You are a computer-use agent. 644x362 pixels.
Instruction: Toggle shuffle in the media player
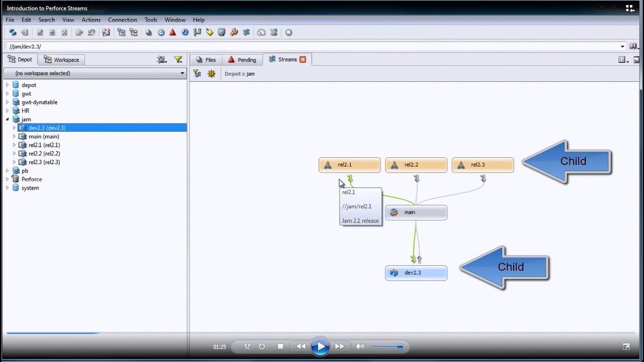click(247, 346)
